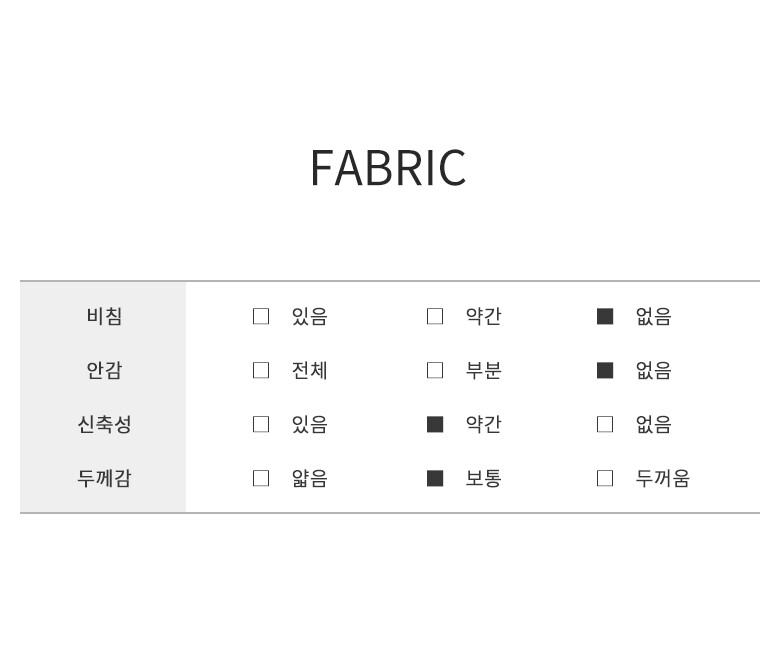This screenshot has width=780, height=658.
Task: Click the 신축성 row header label
Action: point(104,424)
